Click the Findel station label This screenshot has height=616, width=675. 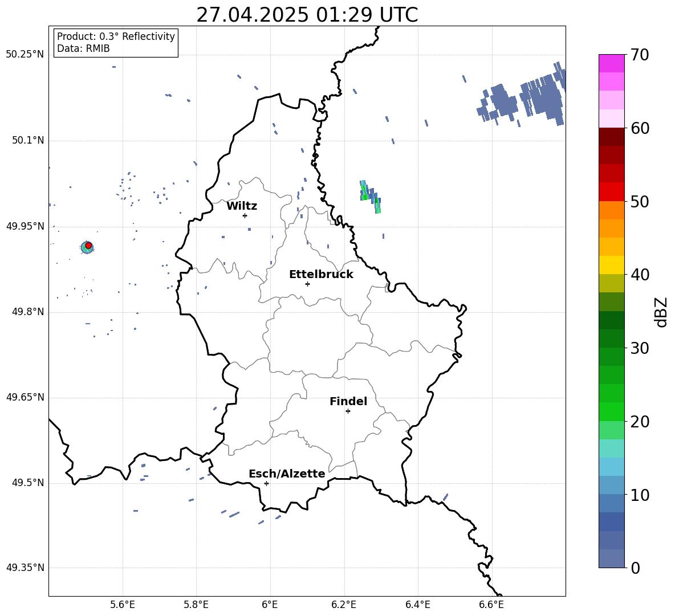348,401
